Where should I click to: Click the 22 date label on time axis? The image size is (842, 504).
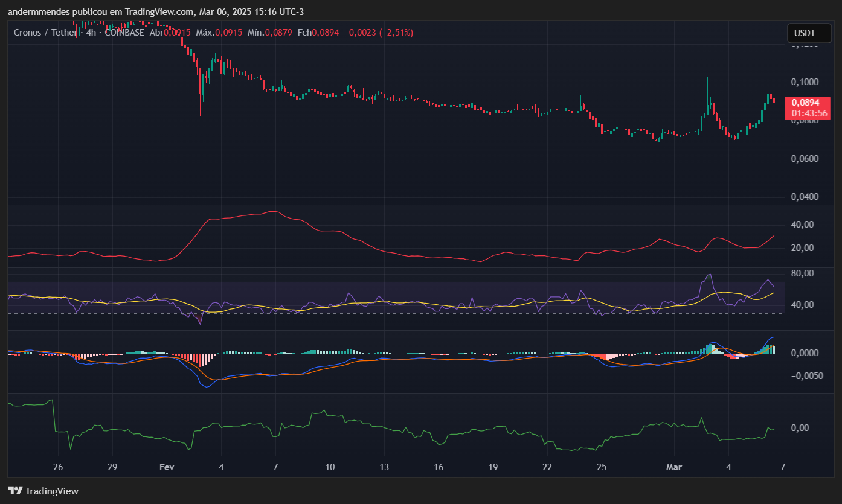(x=547, y=467)
